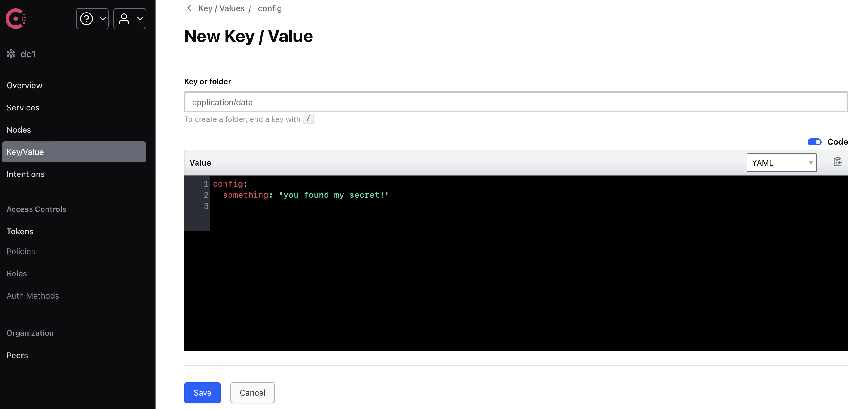Image resolution: width=868 pixels, height=409 pixels.
Task: Open the Peers sidebar item
Action: (17, 355)
